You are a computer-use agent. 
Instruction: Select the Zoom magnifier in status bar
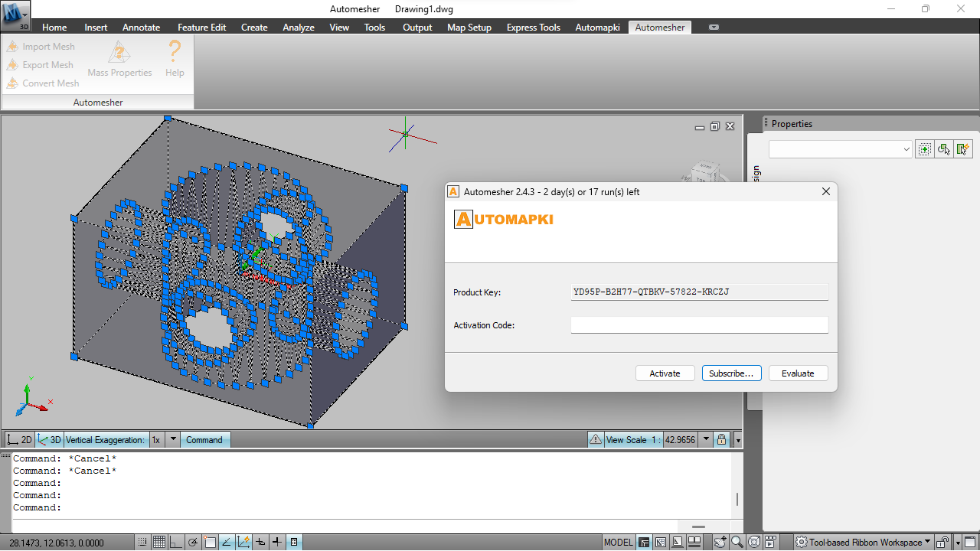pyautogui.click(x=737, y=543)
